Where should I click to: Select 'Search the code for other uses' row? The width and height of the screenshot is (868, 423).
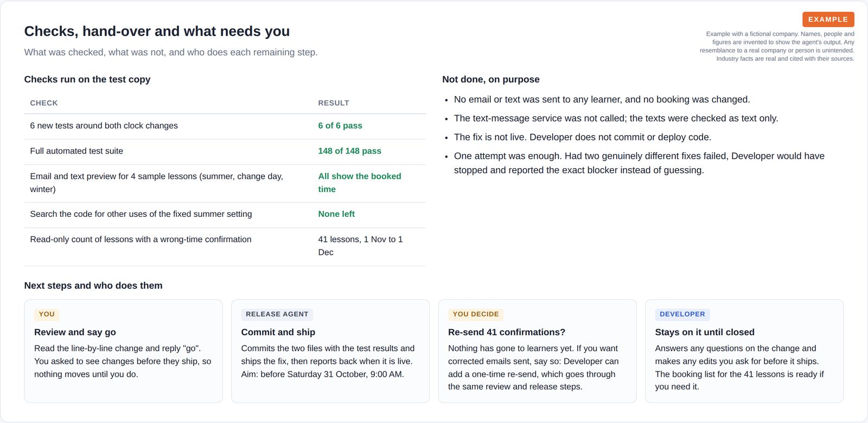click(225, 214)
